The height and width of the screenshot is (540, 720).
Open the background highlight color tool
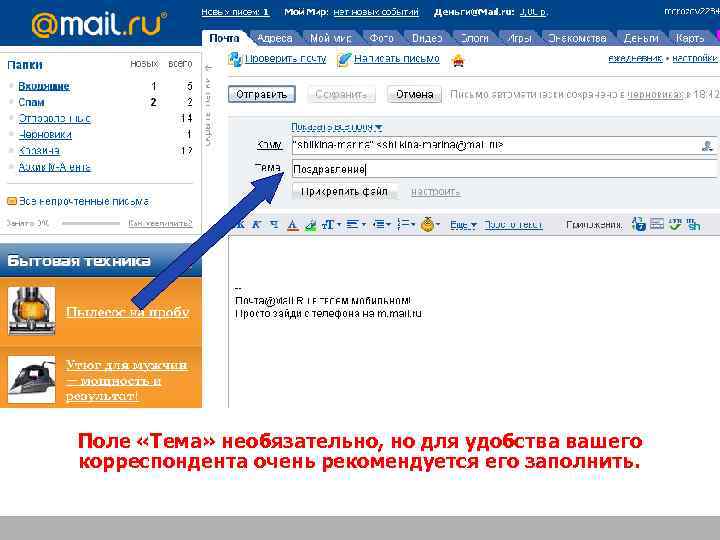310,225
